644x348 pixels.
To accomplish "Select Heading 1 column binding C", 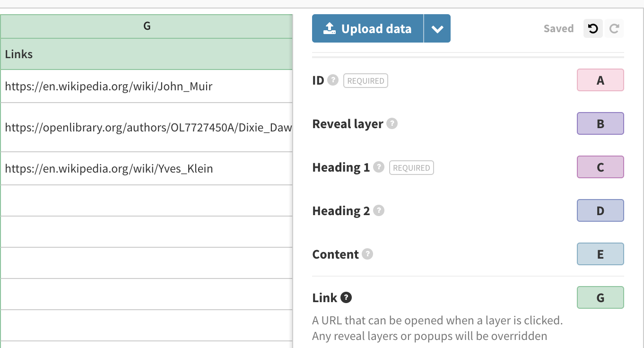I will pyautogui.click(x=600, y=167).
